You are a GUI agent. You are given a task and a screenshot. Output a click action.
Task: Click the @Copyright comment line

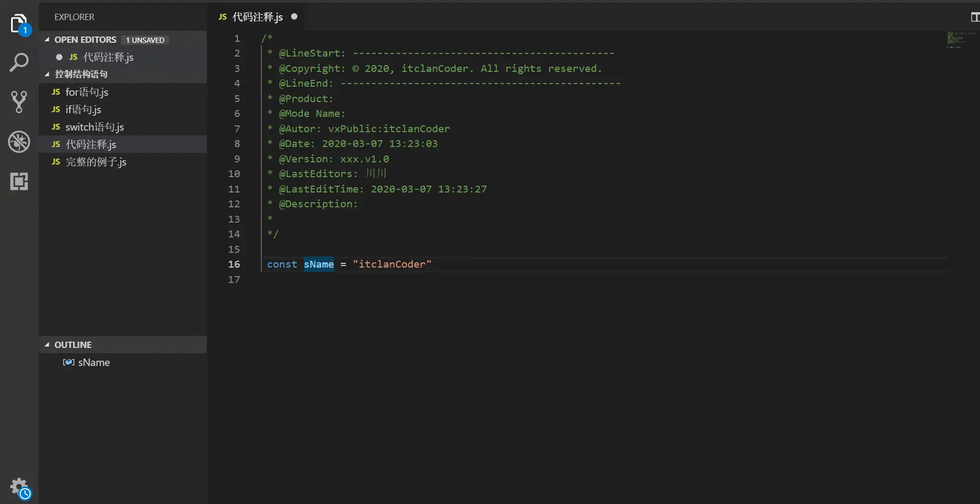click(434, 69)
